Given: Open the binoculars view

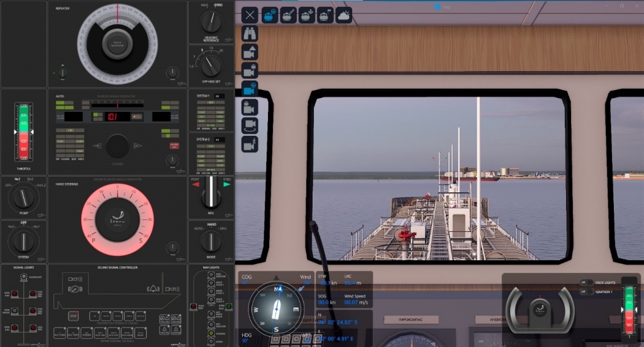Looking at the screenshot, I should 250,34.
